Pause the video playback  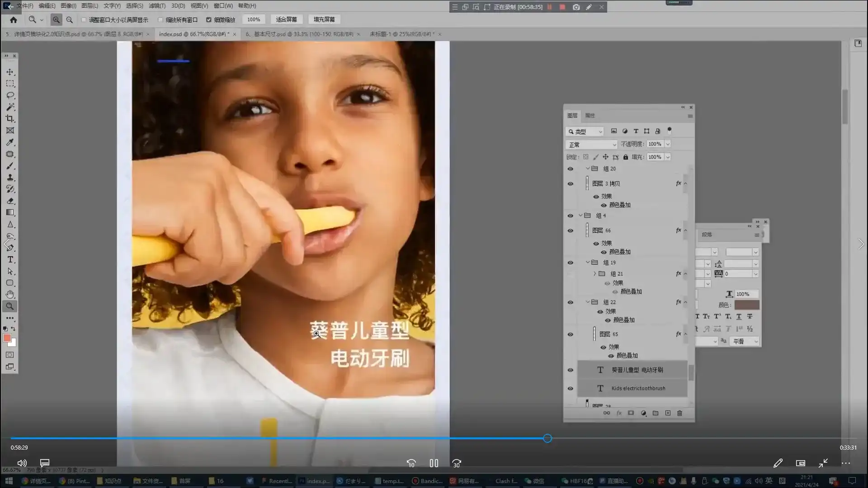pyautogui.click(x=434, y=463)
